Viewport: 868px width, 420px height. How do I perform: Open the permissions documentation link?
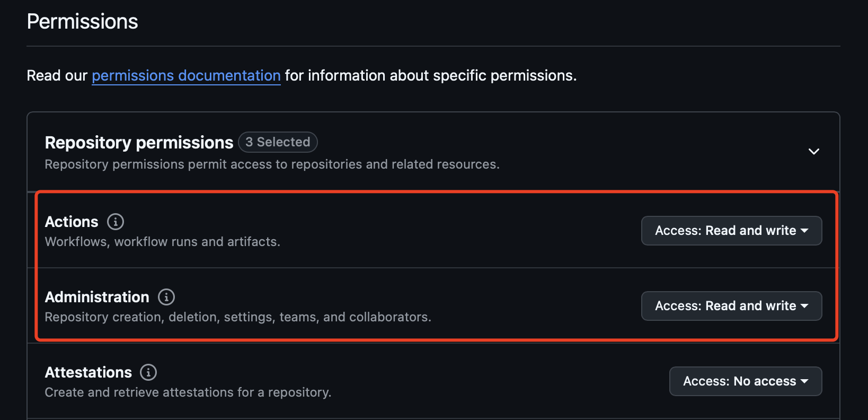[x=186, y=76]
